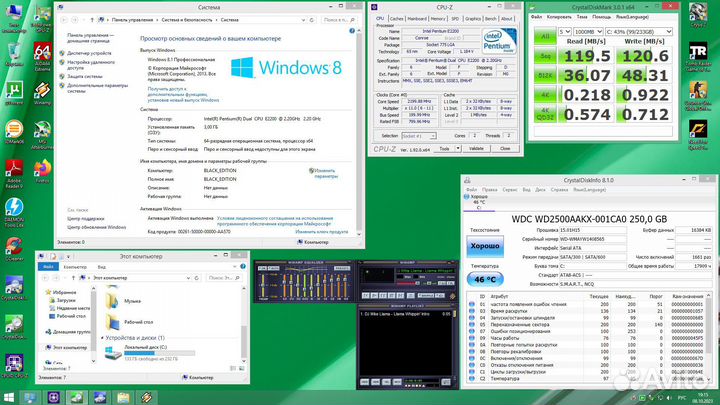Expand the System window address bar history dropdown
This screenshot has height=405, width=720.
point(303,20)
